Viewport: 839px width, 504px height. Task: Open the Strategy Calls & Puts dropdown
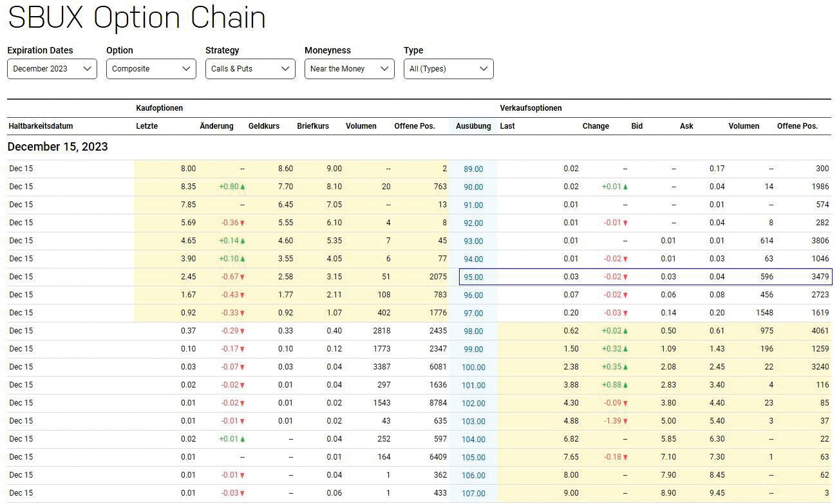point(250,69)
